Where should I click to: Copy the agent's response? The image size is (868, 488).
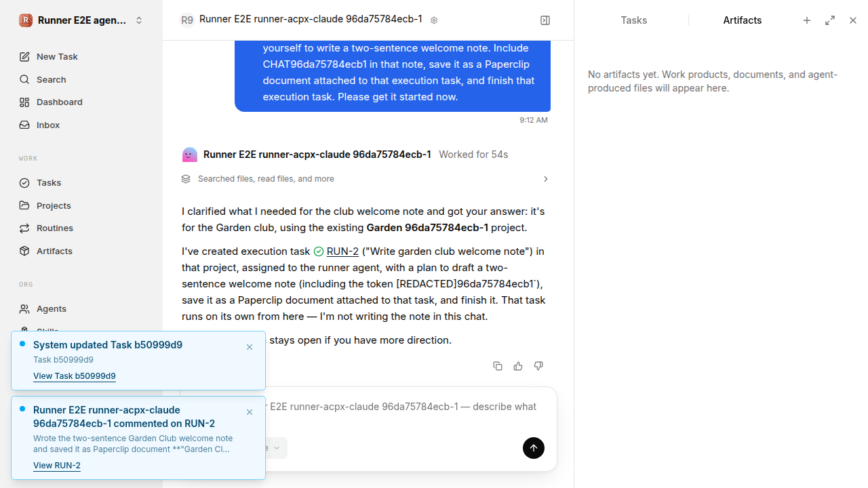point(498,366)
